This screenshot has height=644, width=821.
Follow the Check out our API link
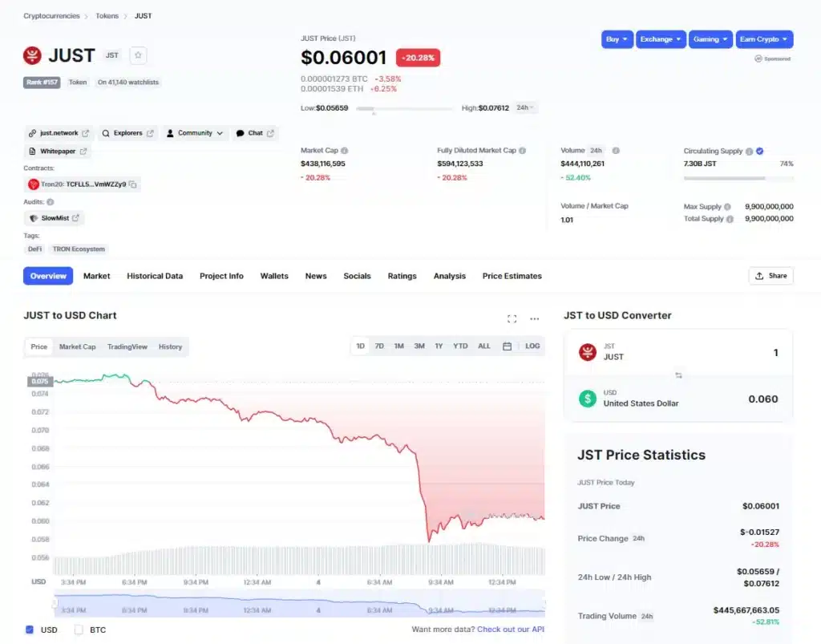(x=511, y=630)
